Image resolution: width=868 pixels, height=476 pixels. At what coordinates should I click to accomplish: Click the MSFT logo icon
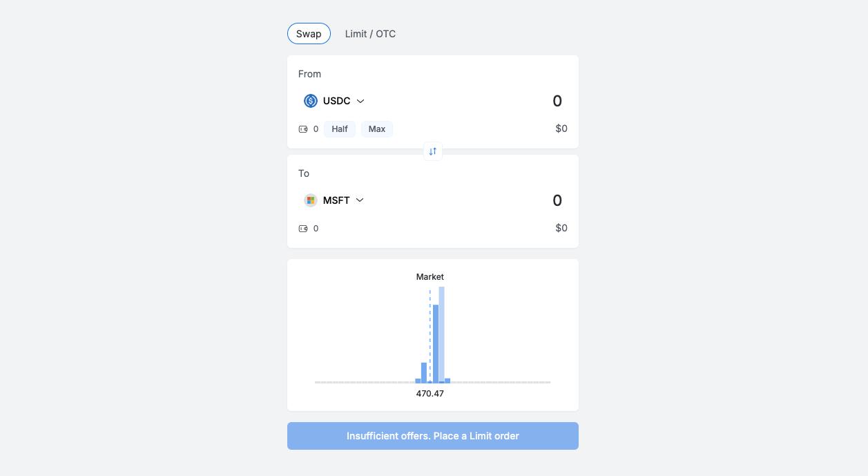(311, 200)
